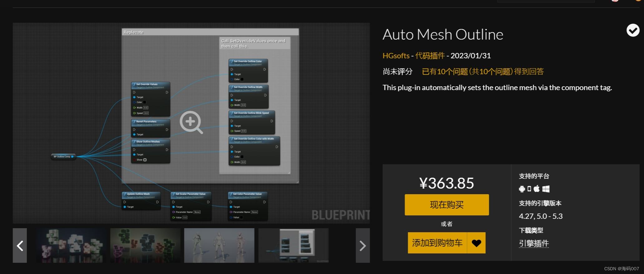Click the 2023/01/31 release date
This screenshot has height=274, width=644.
(x=471, y=56)
